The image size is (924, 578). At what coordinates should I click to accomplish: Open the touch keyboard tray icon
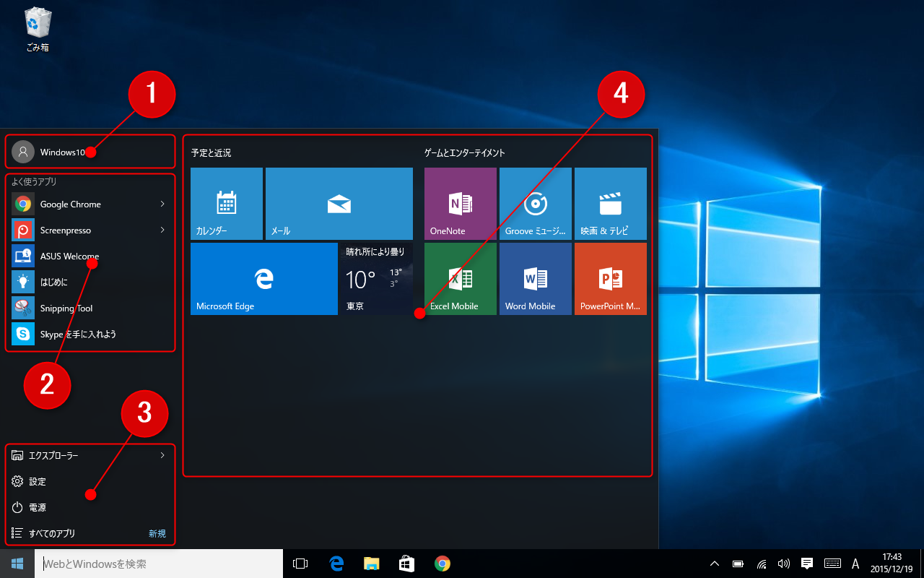coord(832,564)
